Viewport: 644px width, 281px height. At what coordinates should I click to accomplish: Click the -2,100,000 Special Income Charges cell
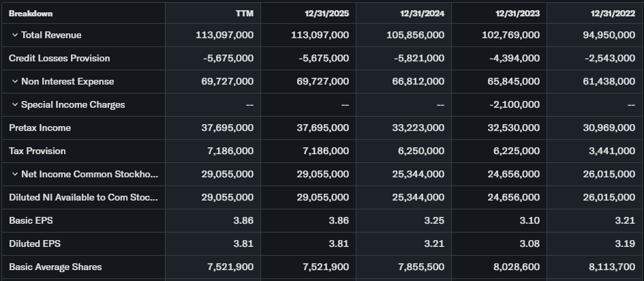point(515,105)
